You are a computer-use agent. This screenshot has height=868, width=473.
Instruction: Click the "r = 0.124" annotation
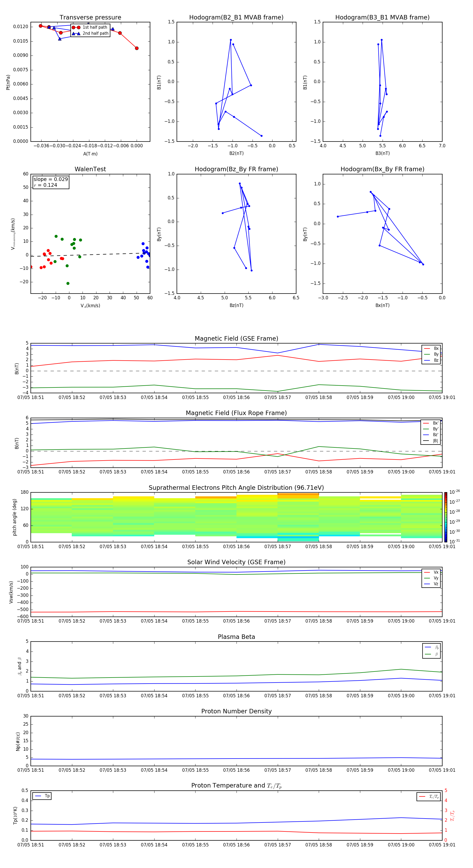(x=45, y=185)
